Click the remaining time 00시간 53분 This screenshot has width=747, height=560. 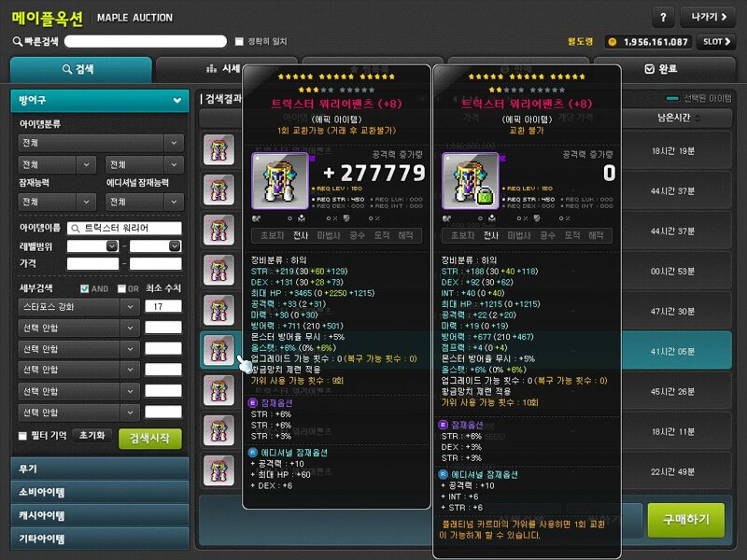(x=672, y=272)
